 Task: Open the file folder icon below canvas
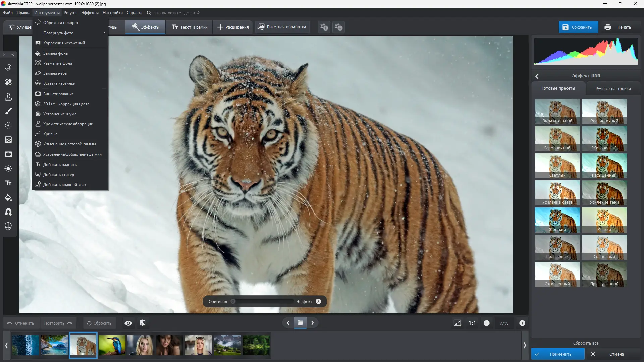click(300, 323)
